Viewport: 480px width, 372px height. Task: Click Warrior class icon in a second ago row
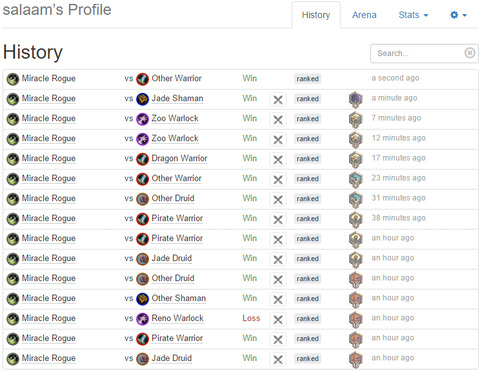click(142, 79)
